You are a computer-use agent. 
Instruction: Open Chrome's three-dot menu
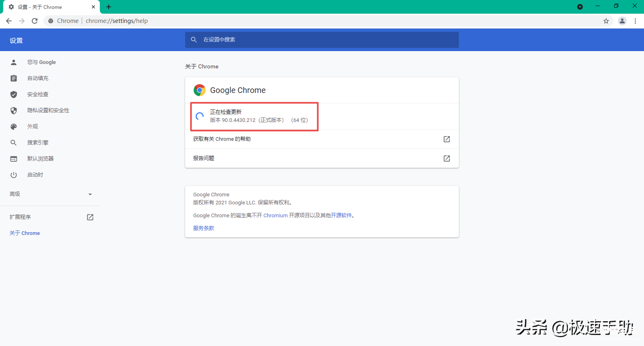coord(636,21)
